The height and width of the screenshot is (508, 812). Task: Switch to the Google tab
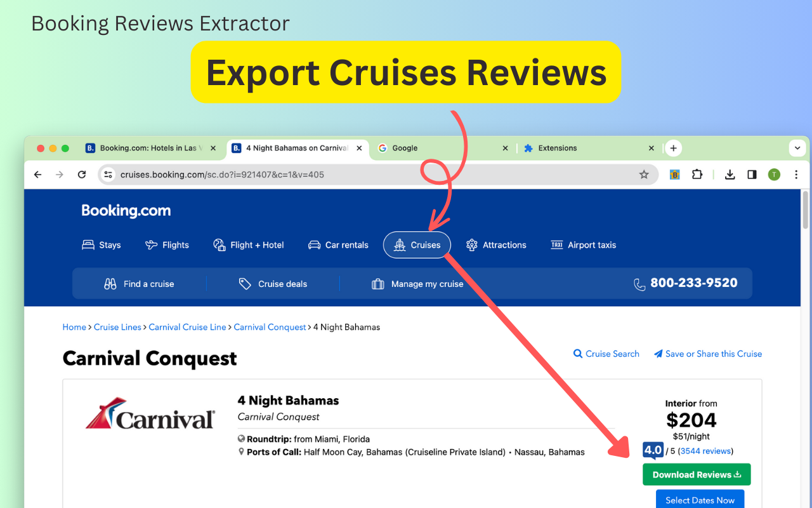[x=442, y=148]
